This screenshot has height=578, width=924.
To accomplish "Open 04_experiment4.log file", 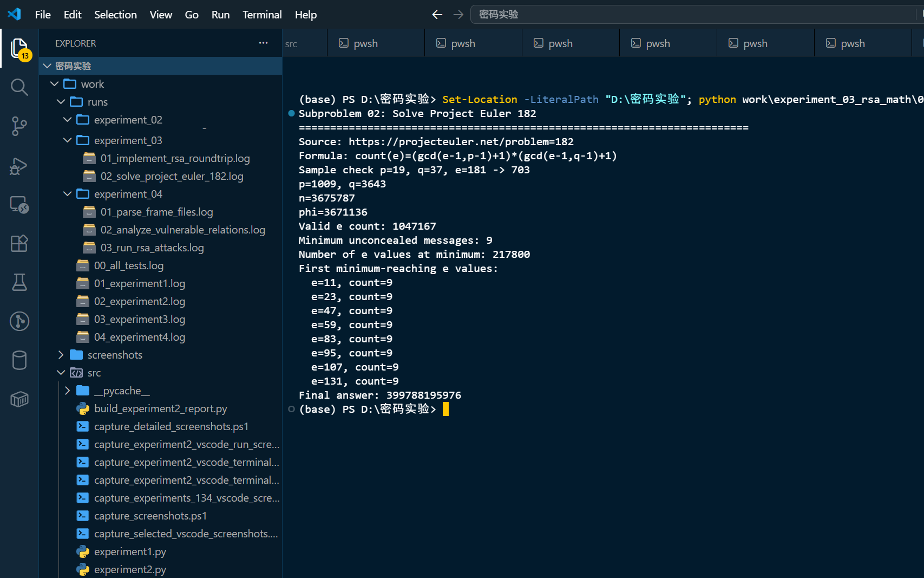I will point(139,337).
